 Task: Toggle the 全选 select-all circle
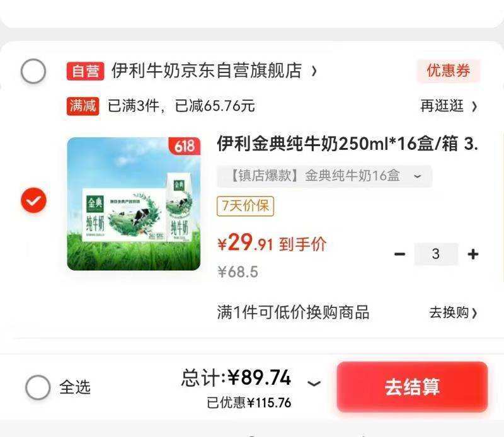(38, 387)
